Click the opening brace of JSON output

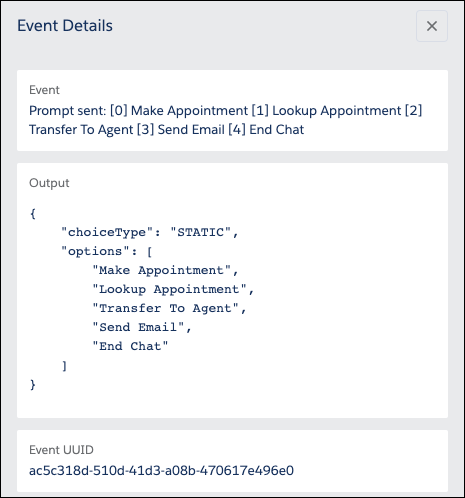(x=33, y=213)
